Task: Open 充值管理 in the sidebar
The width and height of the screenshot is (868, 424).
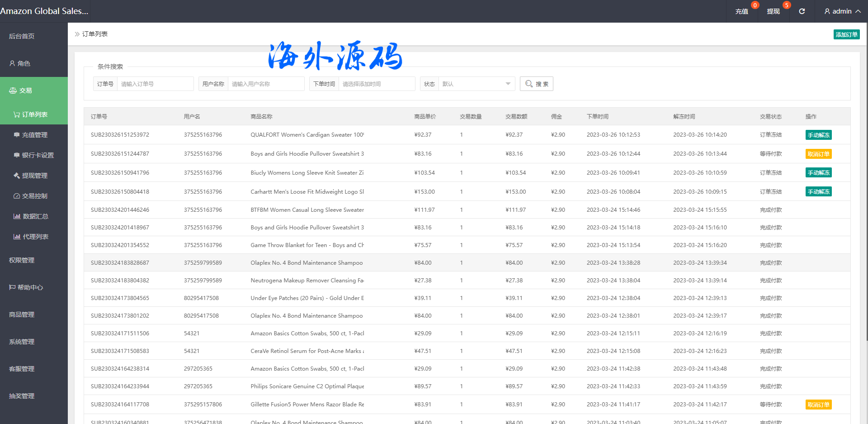Action: pos(34,135)
